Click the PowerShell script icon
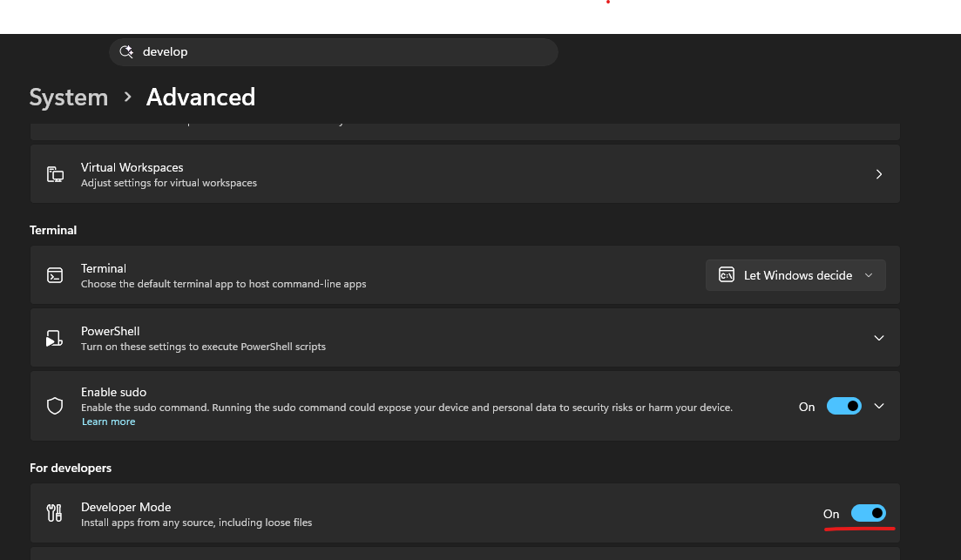Image resolution: width=961 pixels, height=560 pixels. click(55, 338)
